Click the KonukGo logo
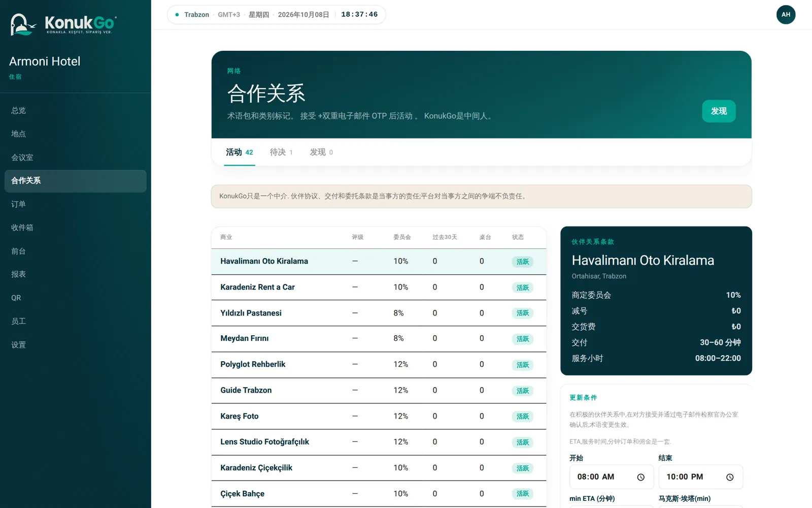Viewport: 812px width, 508px height. click(x=63, y=24)
